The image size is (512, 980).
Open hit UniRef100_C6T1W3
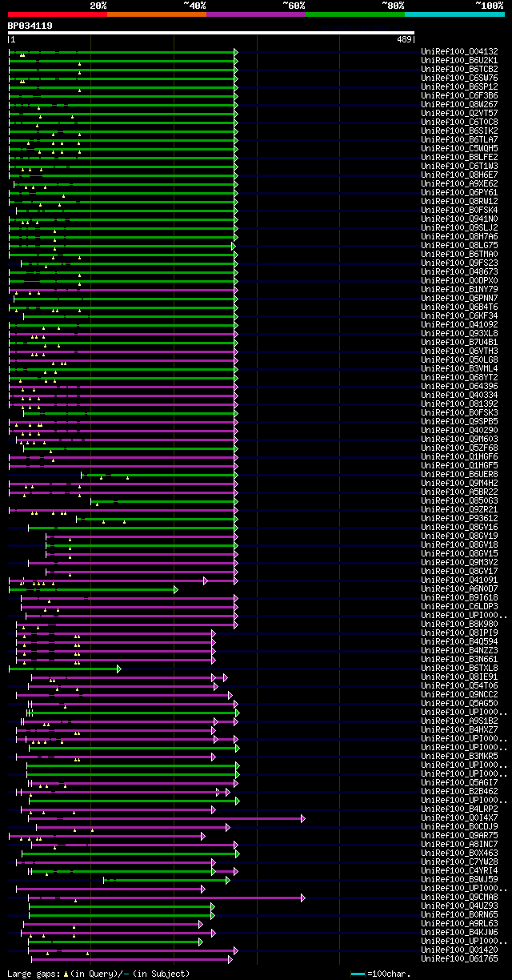coord(459,167)
